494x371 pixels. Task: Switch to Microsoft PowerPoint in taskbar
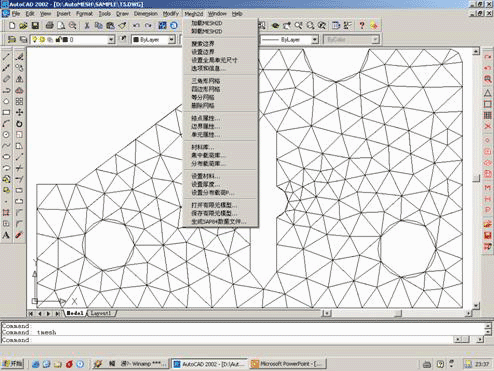click(x=288, y=363)
